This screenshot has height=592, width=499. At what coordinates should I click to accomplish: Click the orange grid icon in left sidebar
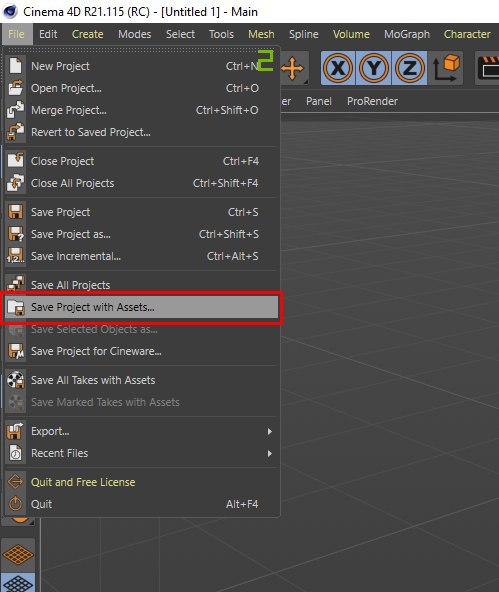[x=18, y=554]
